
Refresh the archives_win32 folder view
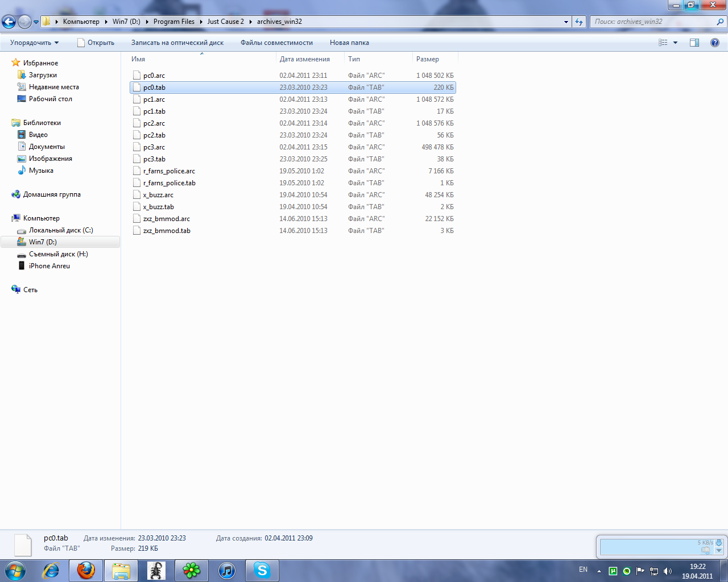[579, 22]
